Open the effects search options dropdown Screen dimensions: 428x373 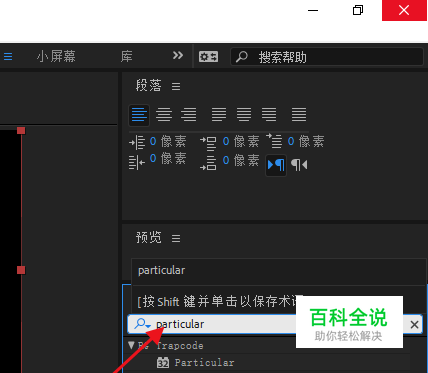pos(142,324)
